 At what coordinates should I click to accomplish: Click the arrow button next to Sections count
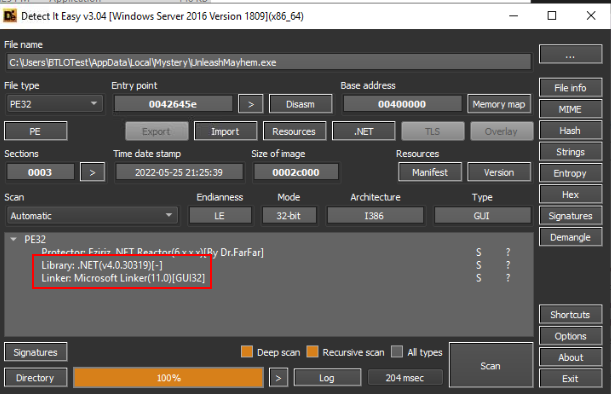point(92,172)
